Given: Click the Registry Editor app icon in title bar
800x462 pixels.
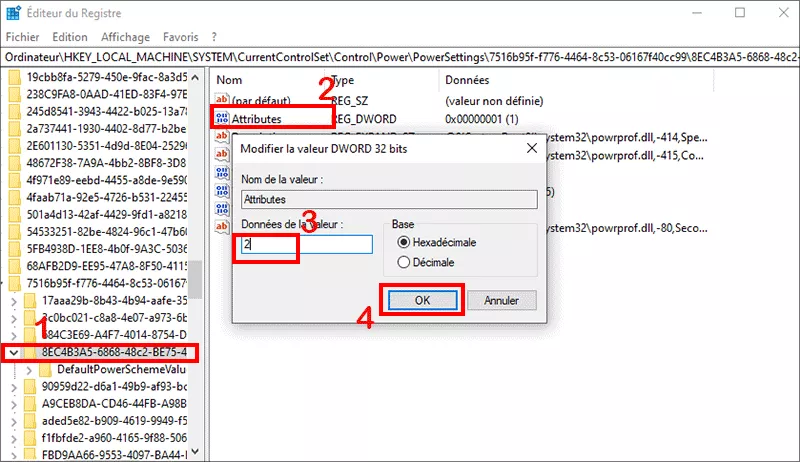Looking at the screenshot, I should pos(14,13).
